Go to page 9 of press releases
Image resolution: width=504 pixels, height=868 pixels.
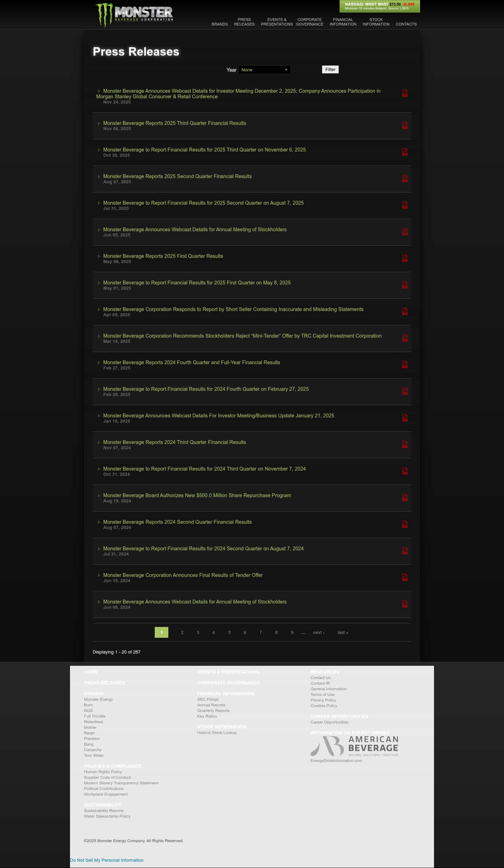292,632
